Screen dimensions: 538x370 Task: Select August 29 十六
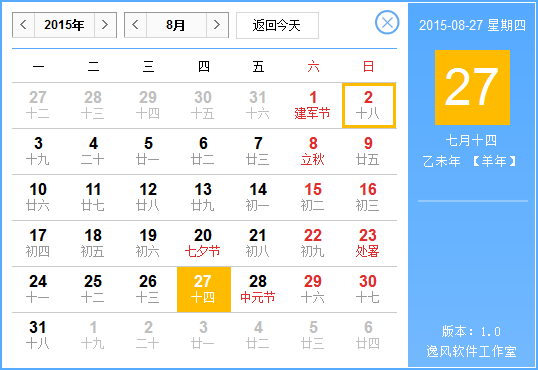pos(313,289)
